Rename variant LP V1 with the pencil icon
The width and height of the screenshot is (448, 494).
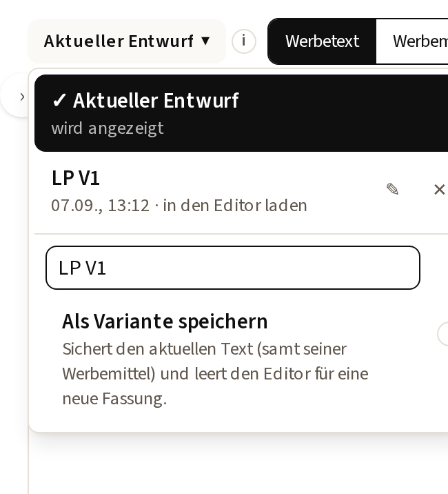coord(393,189)
